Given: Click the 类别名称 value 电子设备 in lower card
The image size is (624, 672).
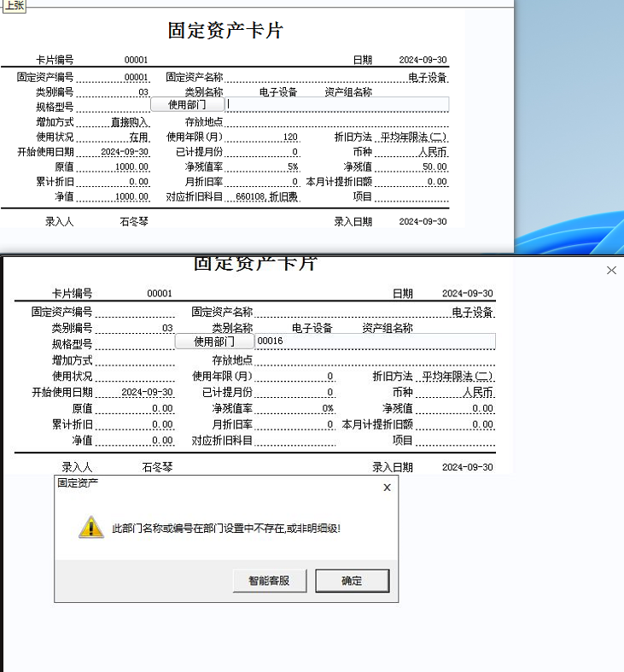Looking at the screenshot, I should click(x=312, y=328).
